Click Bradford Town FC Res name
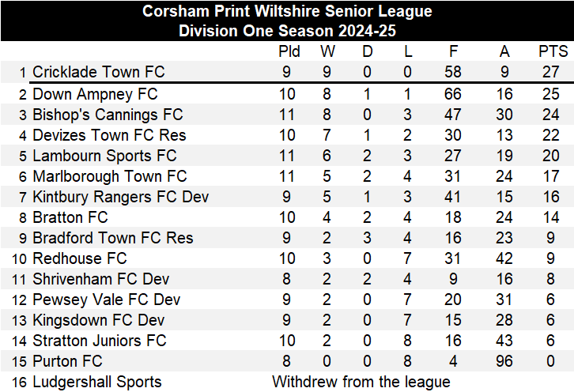Viewport: 574px width, 392px height. [x=112, y=238]
